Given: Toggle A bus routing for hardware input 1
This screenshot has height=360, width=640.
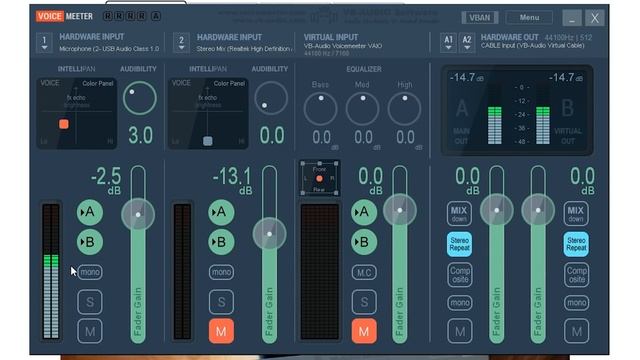Looking at the screenshot, I should [x=89, y=212].
